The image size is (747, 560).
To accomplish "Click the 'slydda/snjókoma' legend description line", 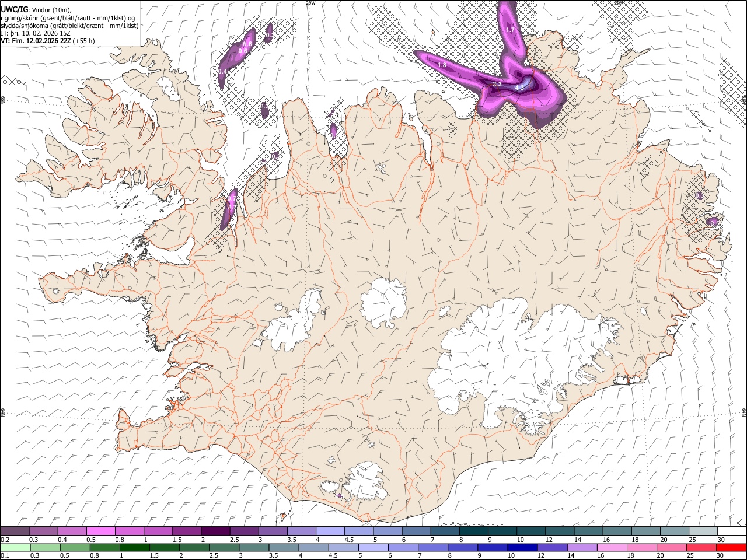I will [x=69, y=26].
